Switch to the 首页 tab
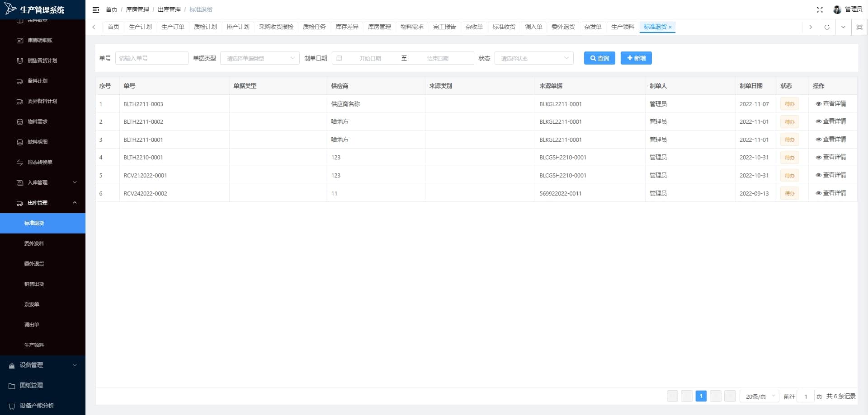The height and width of the screenshot is (415, 868). (x=113, y=27)
